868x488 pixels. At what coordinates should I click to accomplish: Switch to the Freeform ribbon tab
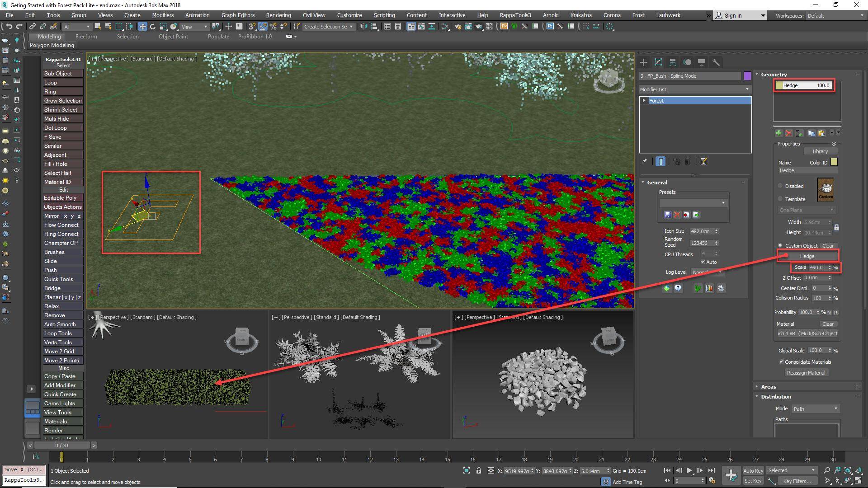(x=86, y=37)
